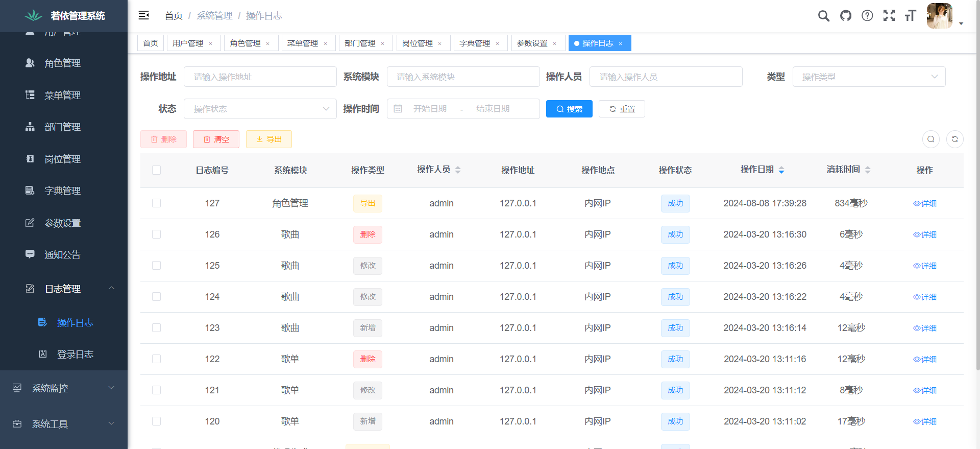
Task: Refresh the table using round refresh icon
Action: pyautogui.click(x=954, y=139)
